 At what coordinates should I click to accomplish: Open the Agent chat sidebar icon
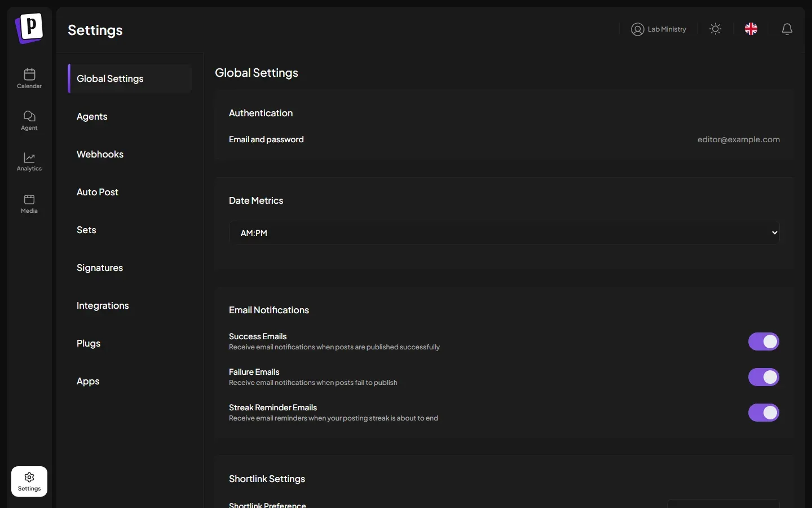pos(29,120)
